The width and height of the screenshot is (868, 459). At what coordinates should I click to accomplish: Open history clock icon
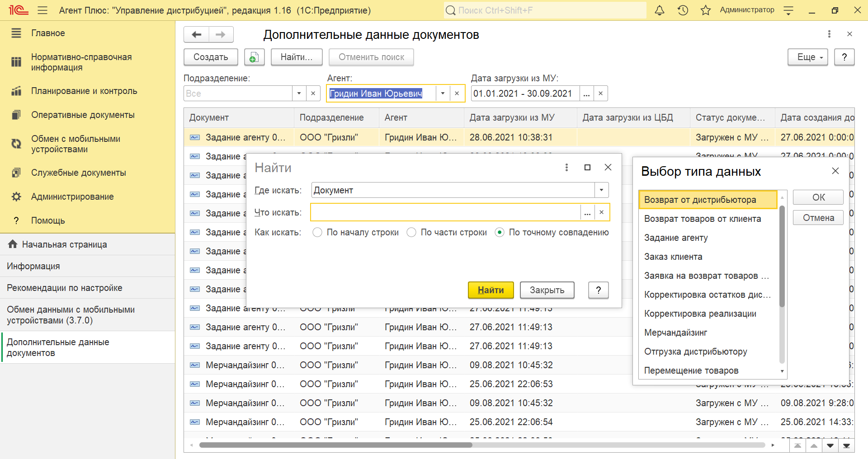683,10
